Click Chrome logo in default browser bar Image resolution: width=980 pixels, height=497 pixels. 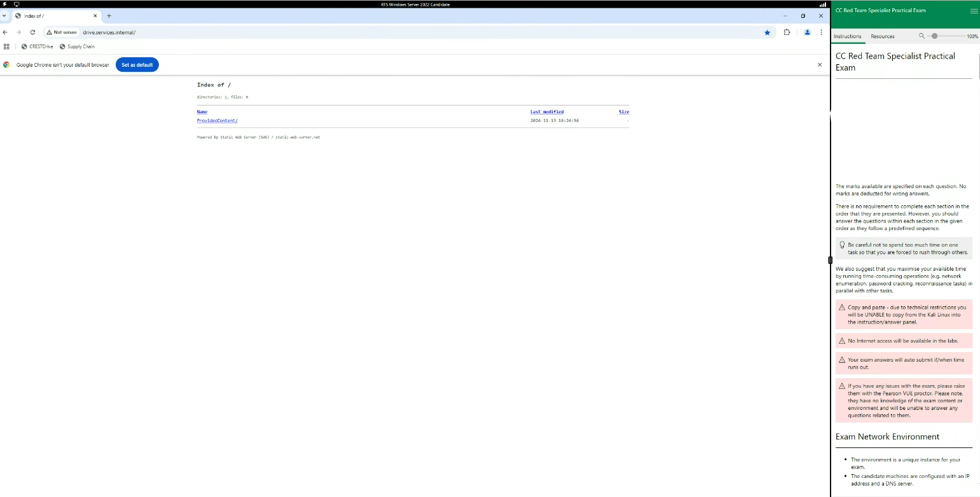pyautogui.click(x=6, y=65)
